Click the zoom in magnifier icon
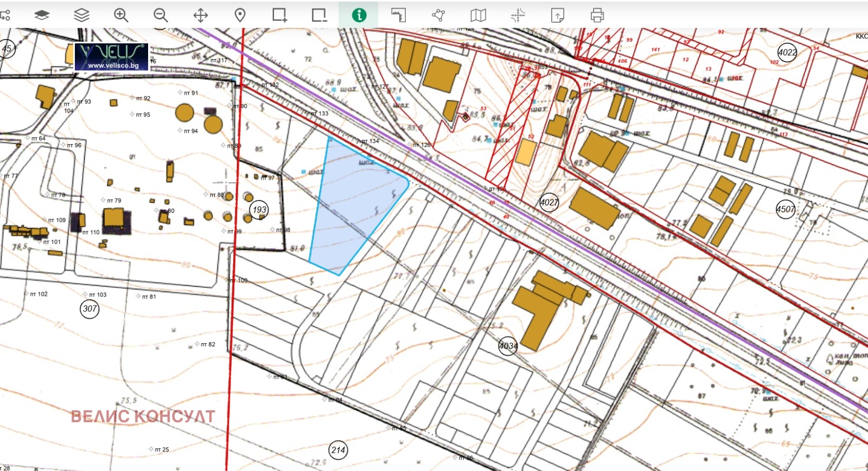868x471 pixels. [x=121, y=15]
